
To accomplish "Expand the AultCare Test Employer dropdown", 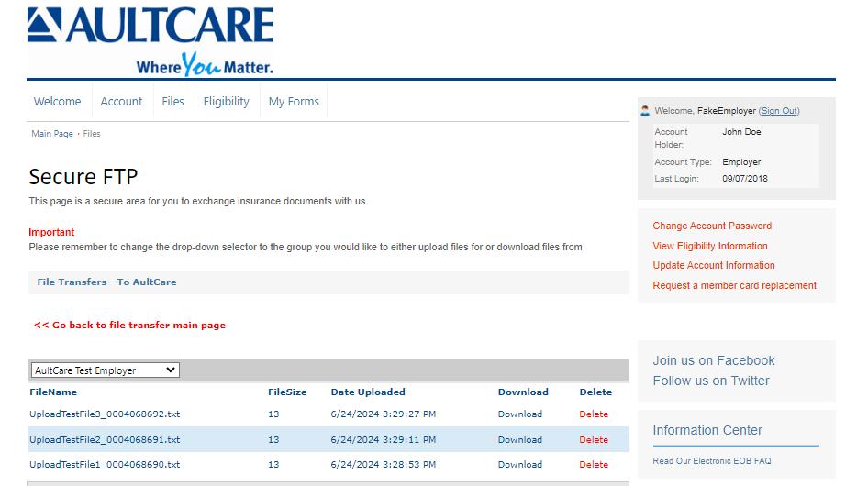I will 106,370.
